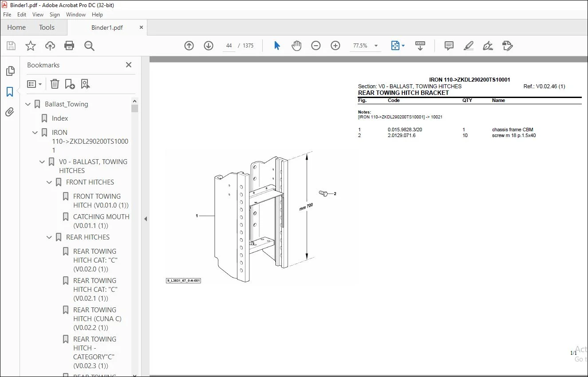Open the bookmarks options menu

pyautogui.click(x=35, y=84)
